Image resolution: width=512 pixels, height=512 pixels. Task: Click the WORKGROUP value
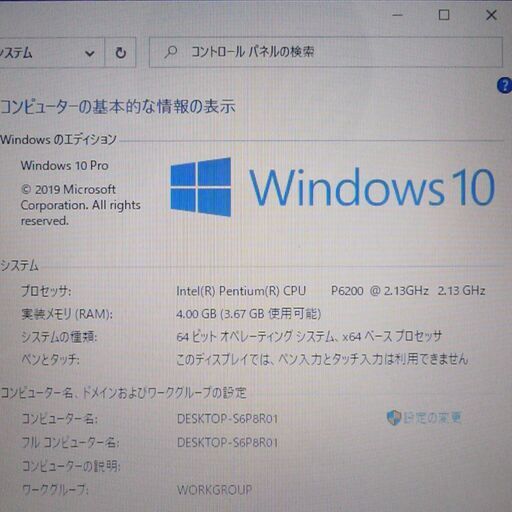(214, 490)
